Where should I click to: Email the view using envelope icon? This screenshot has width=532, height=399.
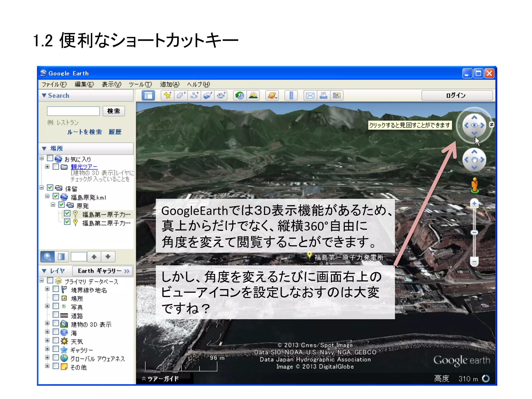pyautogui.click(x=310, y=95)
